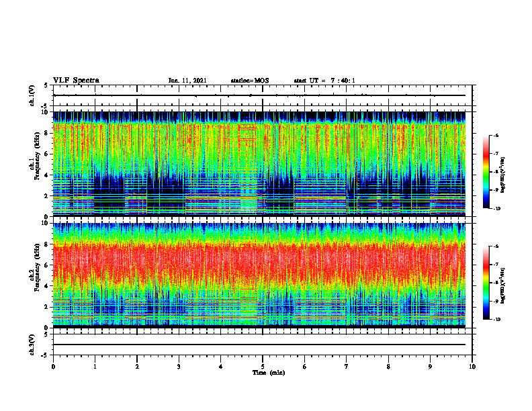Click time axis tick label "4"
532x411 pixels.
(x=221, y=367)
